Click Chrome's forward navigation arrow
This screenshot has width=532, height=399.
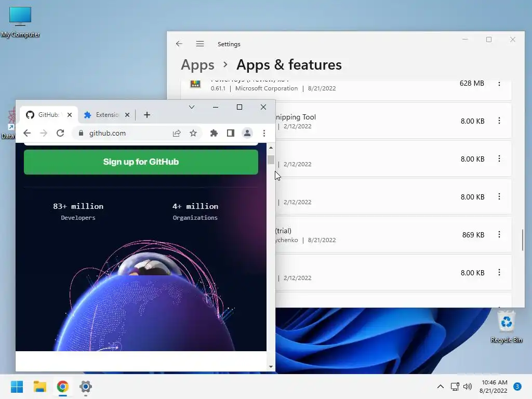pyautogui.click(x=44, y=134)
